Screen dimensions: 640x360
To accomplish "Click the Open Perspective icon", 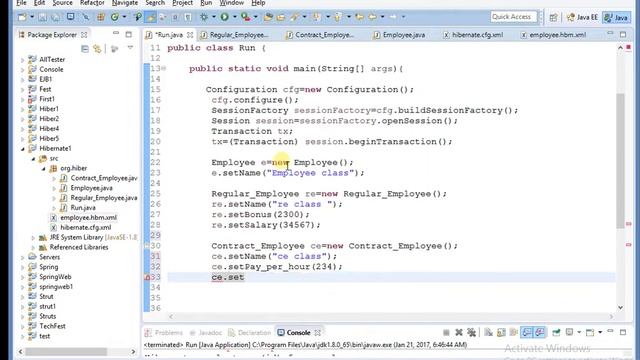I will [553, 17].
